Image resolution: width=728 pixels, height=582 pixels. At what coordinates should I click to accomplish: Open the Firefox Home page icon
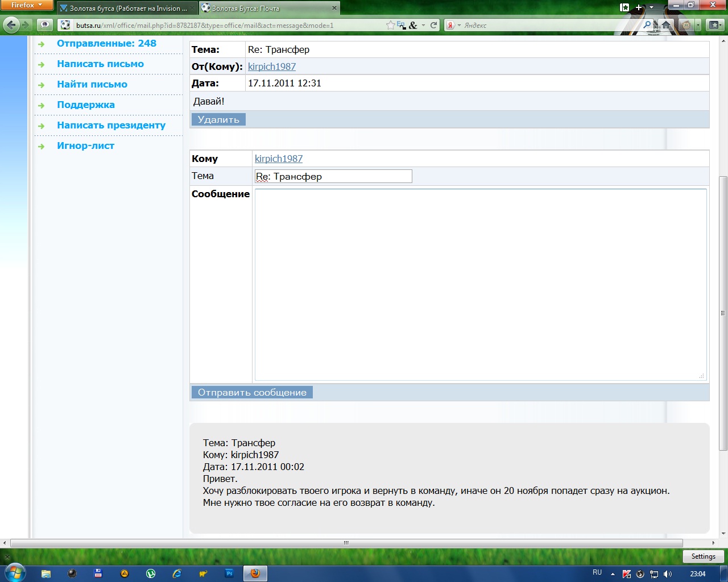pos(666,25)
